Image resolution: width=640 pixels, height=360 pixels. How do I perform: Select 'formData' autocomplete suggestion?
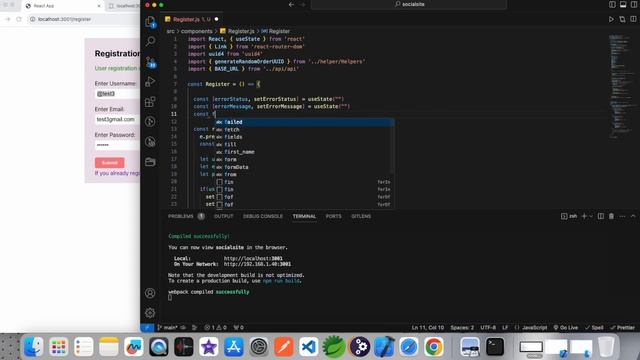click(304, 167)
